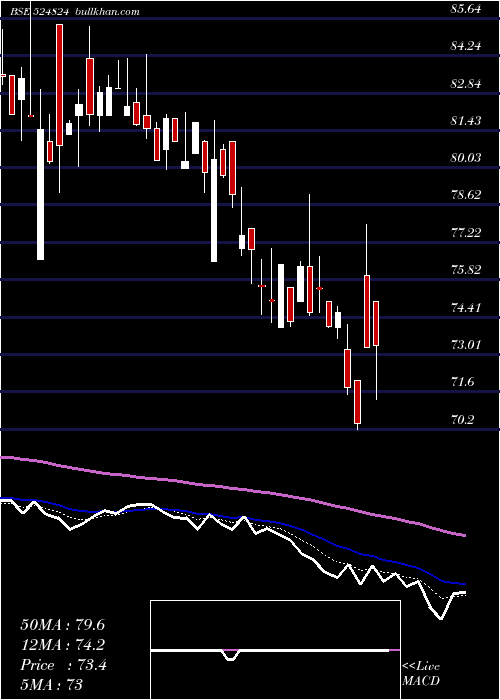Select the 77.22 price axis label
This screenshot has width=500, height=700.
(x=466, y=232)
